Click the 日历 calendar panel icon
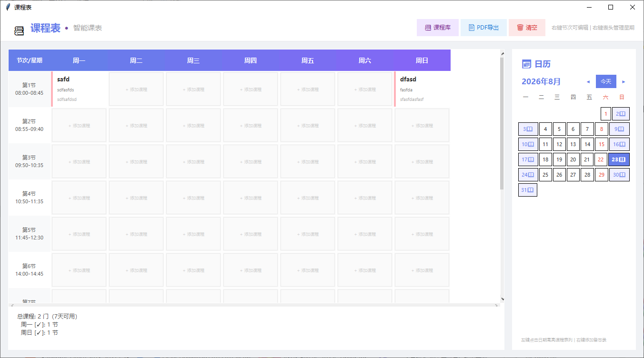This screenshot has width=644, height=358. coord(526,64)
